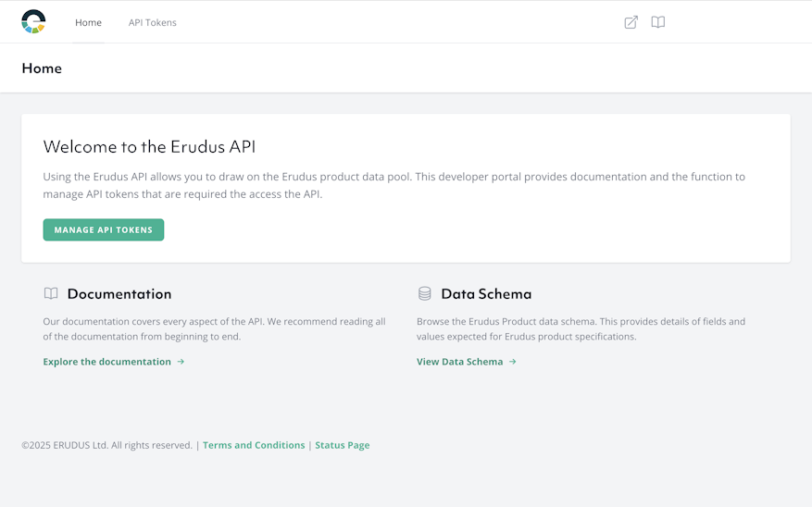The width and height of the screenshot is (812, 507).
Task: Open the external link icon in header
Action: click(x=631, y=22)
